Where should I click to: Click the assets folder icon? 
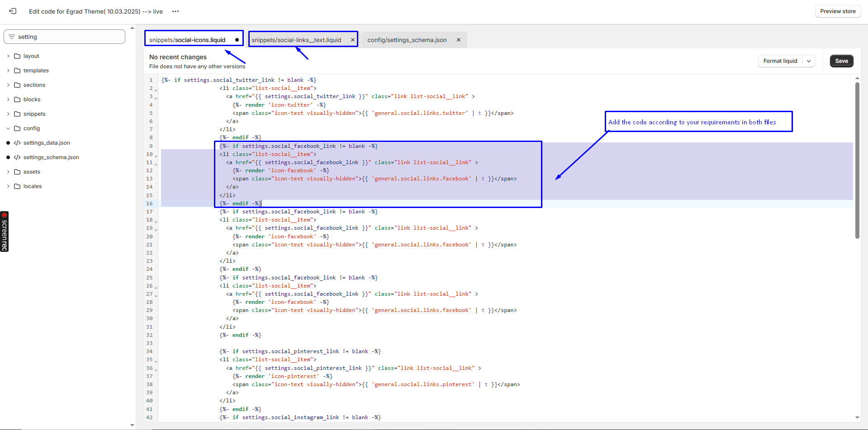click(17, 172)
